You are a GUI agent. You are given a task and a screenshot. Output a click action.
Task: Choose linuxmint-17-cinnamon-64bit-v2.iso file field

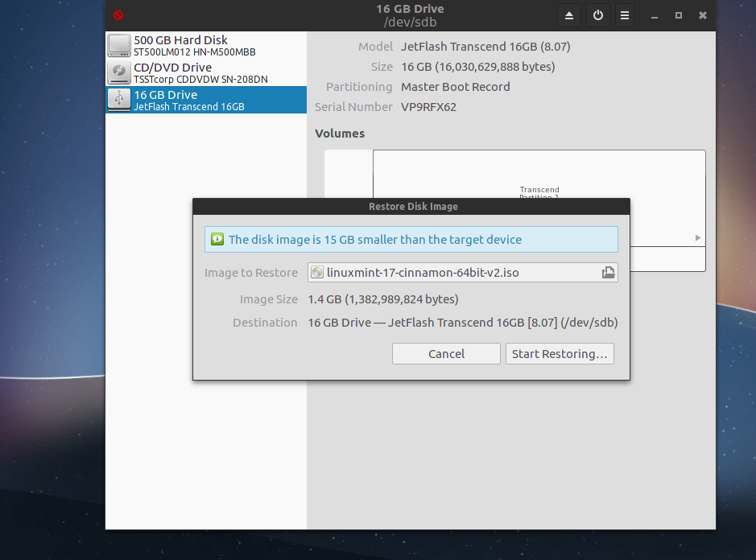pyautogui.click(x=463, y=273)
